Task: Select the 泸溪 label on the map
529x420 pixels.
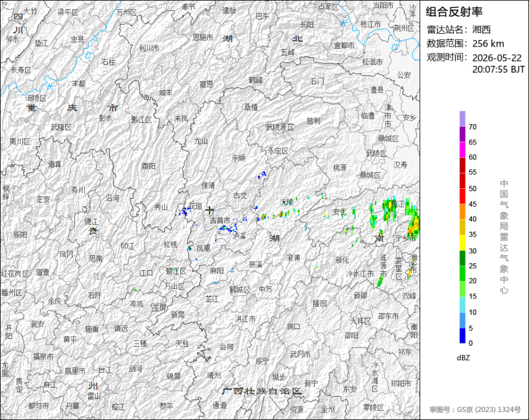Action: (x=239, y=236)
